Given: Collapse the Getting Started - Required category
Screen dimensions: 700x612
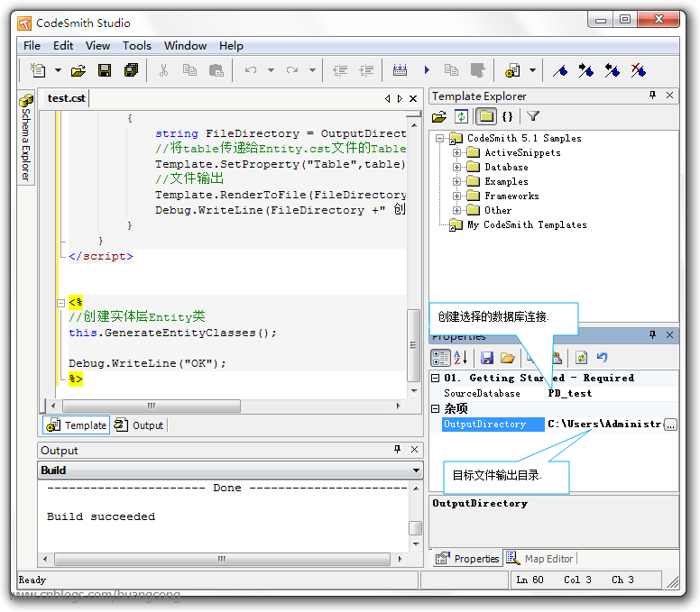Looking at the screenshot, I should pyautogui.click(x=436, y=379).
